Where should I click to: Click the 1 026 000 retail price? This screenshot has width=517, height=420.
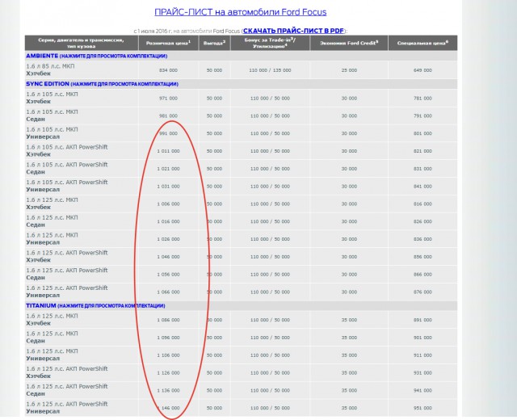tap(168, 239)
